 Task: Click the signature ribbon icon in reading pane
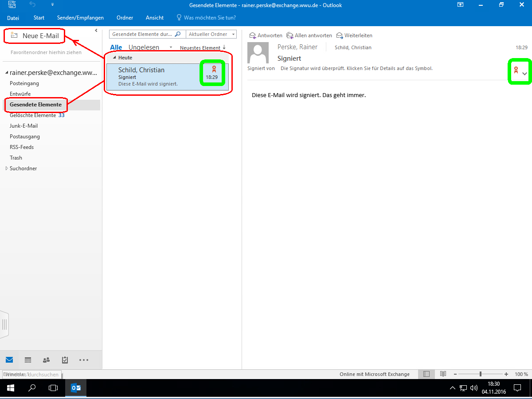516,70
